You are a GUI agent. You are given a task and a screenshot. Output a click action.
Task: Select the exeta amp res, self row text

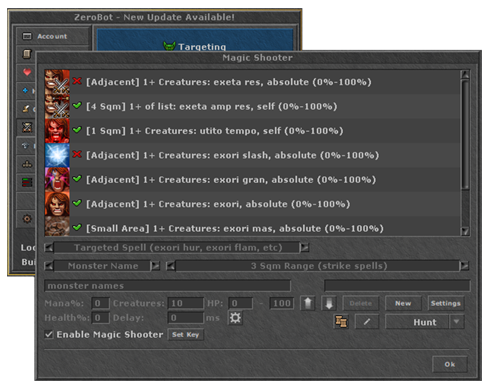pyautogui.click(x=211, y=106)
